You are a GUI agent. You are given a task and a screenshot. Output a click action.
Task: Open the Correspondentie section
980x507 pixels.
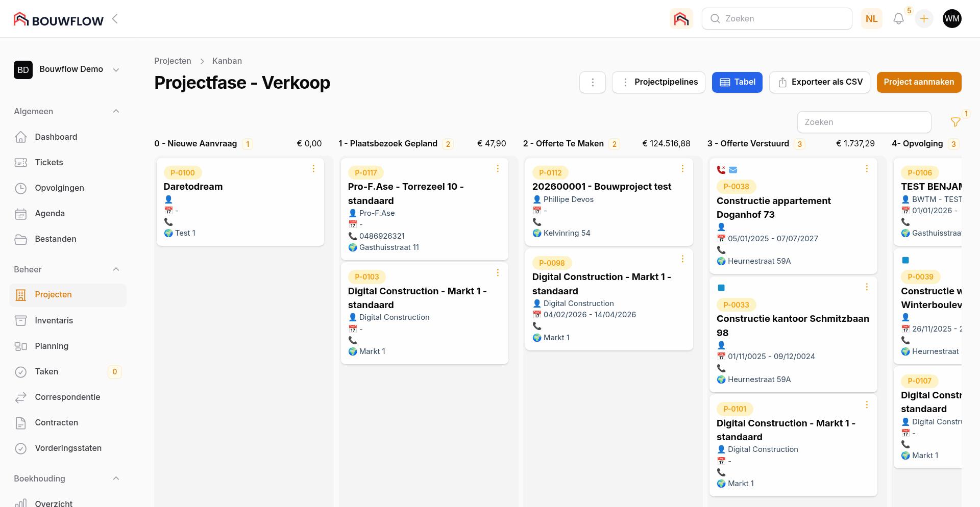[67, 397]
